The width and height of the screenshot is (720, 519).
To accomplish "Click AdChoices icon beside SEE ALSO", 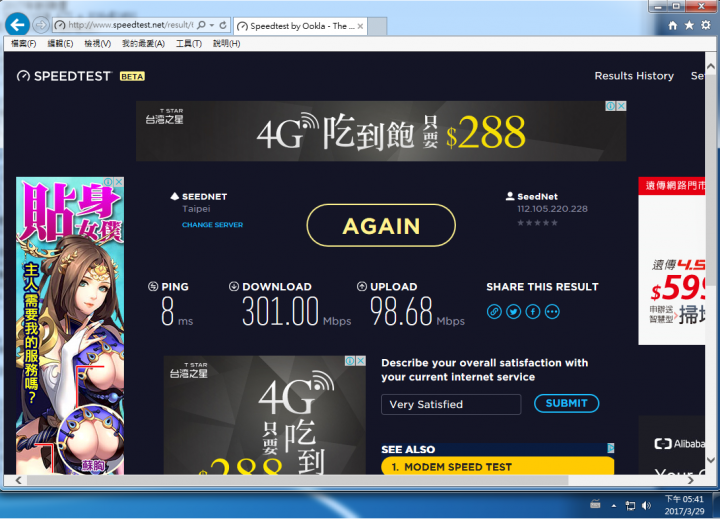I will [611, 448].
